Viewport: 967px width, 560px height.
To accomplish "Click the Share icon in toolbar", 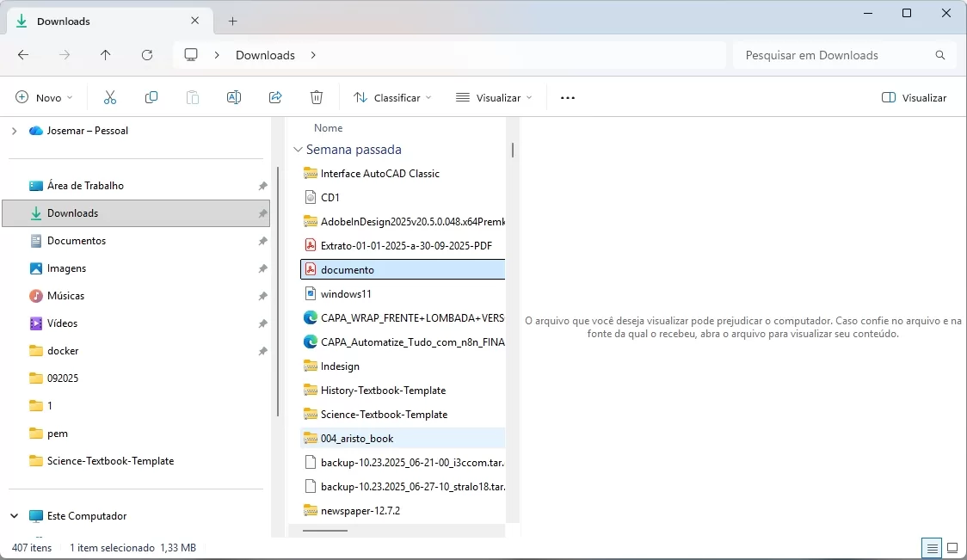I will [275, 98].
